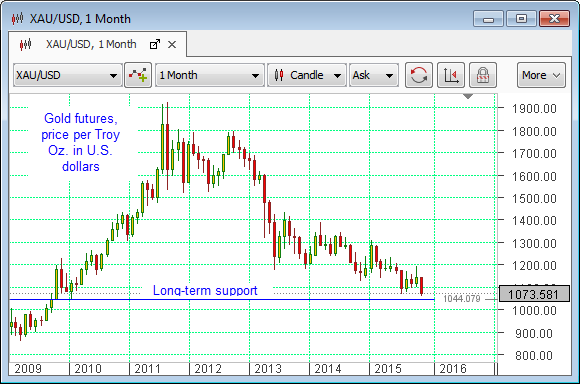Click the Gold futures chart annotation
The image size is (580, 384).
(x=81, y=142)
